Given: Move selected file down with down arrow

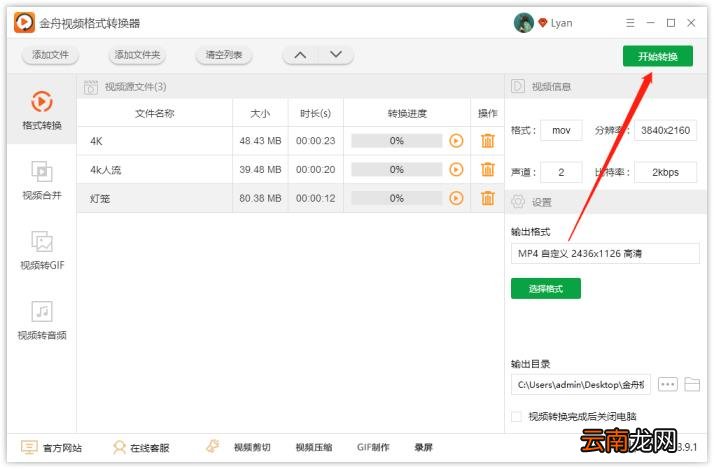Looking at the screenshot, I should [x=336, y=55].
